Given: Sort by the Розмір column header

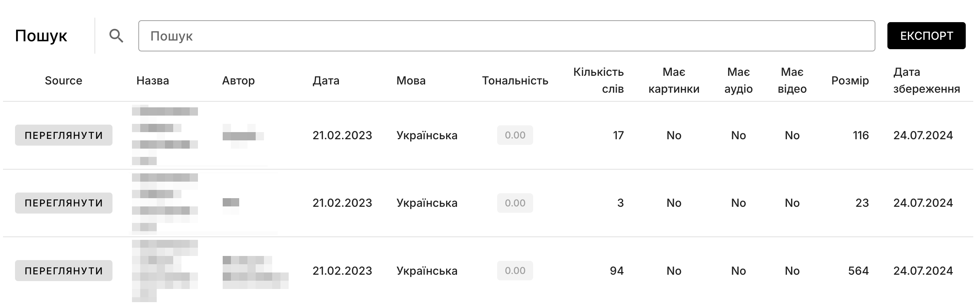Looking at the screenshot, I should pyautogui.click(x=850, y=80).
